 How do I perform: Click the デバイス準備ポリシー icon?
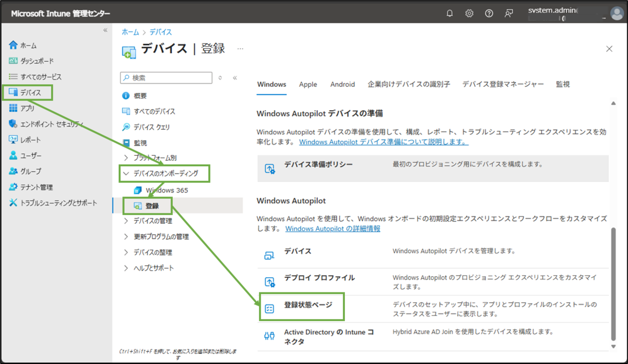click(270, 168)
